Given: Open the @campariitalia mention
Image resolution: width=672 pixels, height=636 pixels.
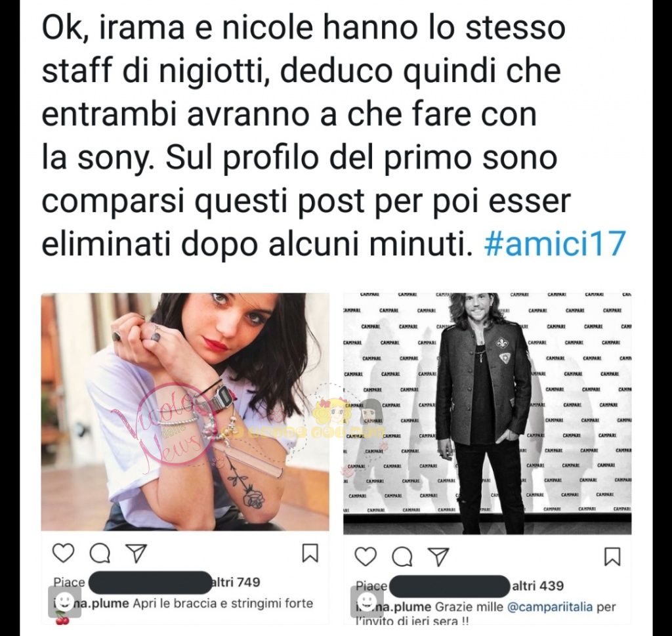Looking at the screenshot, I should click(x=551, y=607).
